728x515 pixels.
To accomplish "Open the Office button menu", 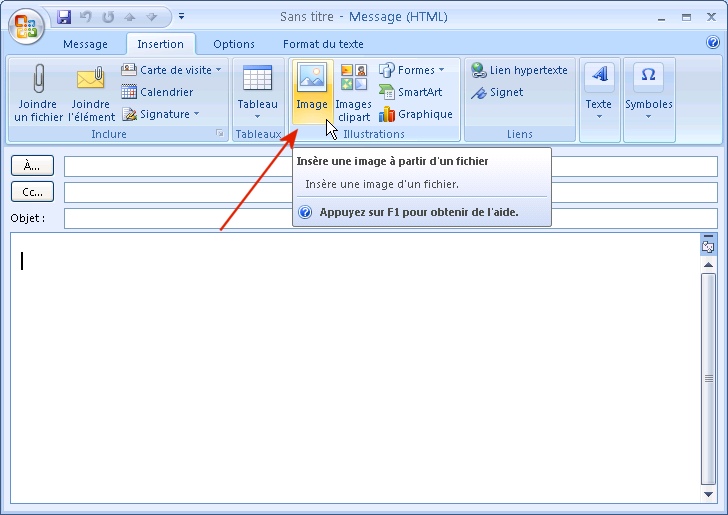I will pyautogui.click(x=26, y=26).
